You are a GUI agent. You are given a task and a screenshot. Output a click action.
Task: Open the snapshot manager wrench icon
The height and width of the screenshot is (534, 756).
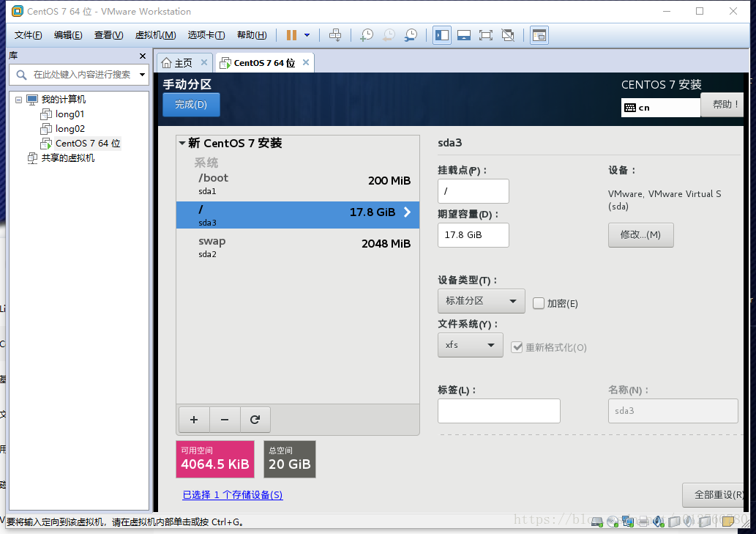click(x=411, y=35)
